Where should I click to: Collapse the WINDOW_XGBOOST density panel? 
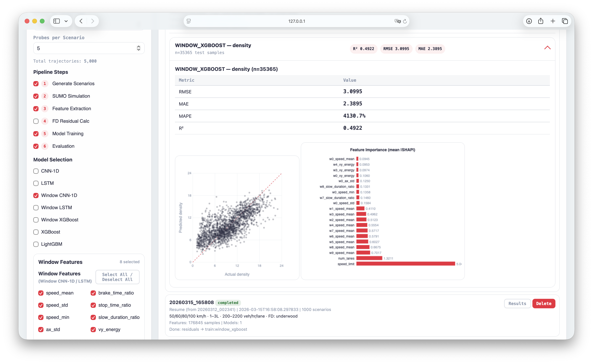click(547, 48)
